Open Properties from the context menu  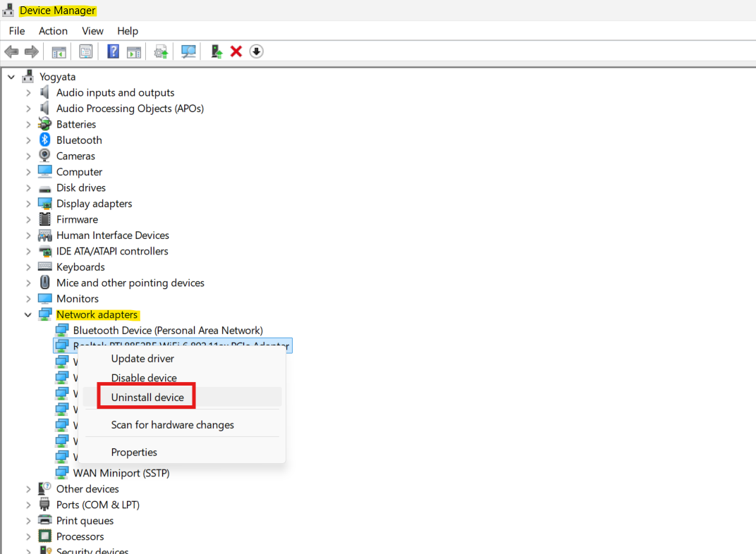(134, 453)
